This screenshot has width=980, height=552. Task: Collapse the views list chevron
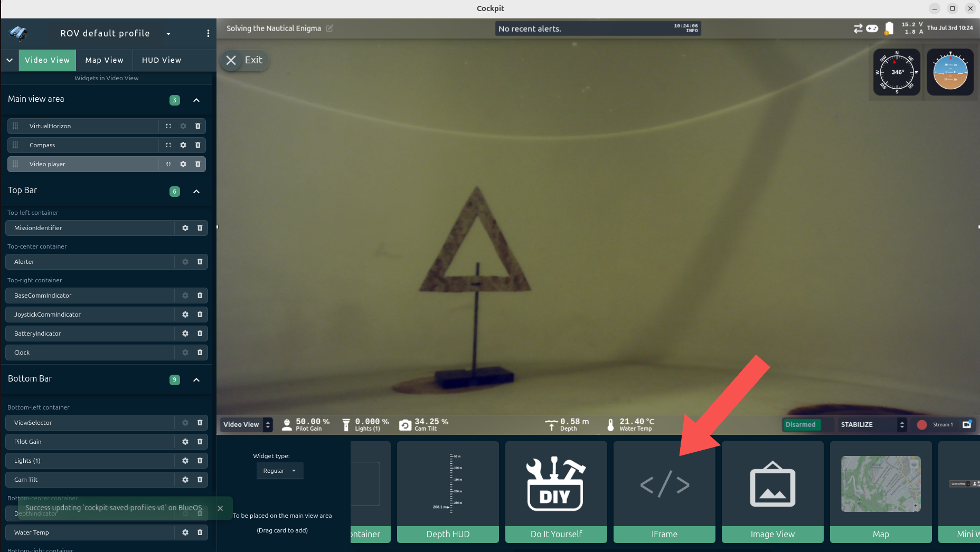(x=10, y=60)
